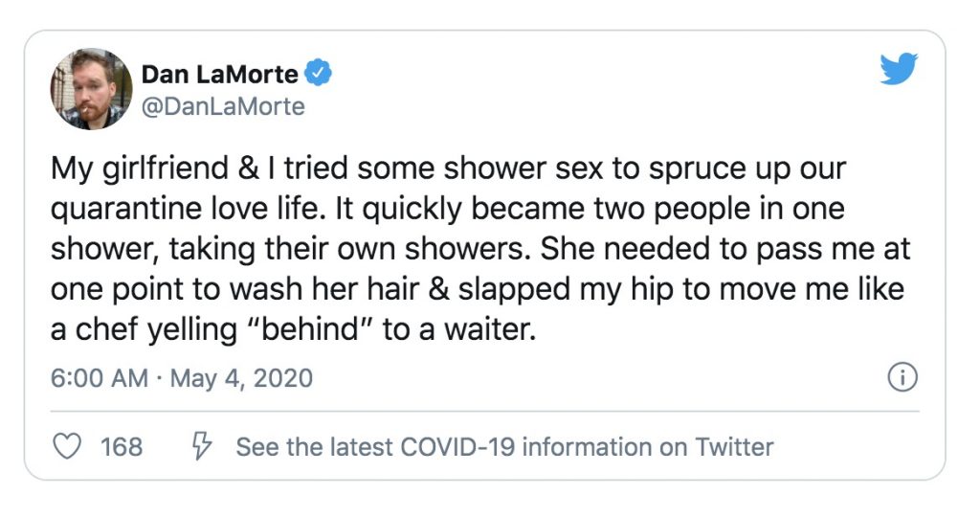Viewport: 980px width, 517px height.
Task: Click the tweet's last line about a chef
Action: pyautogui.click(x=290, y=329)
